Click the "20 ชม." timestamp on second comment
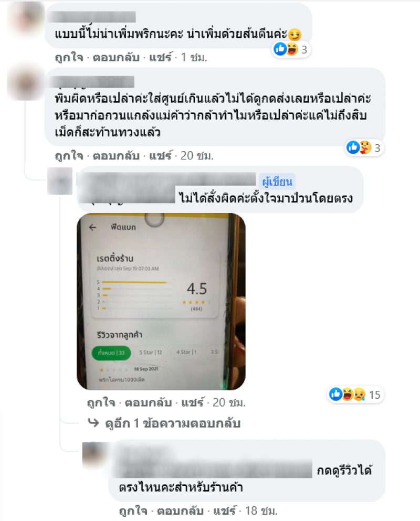Image resolution: width=420 pixels, height=521 pixels. coord(197,155)
